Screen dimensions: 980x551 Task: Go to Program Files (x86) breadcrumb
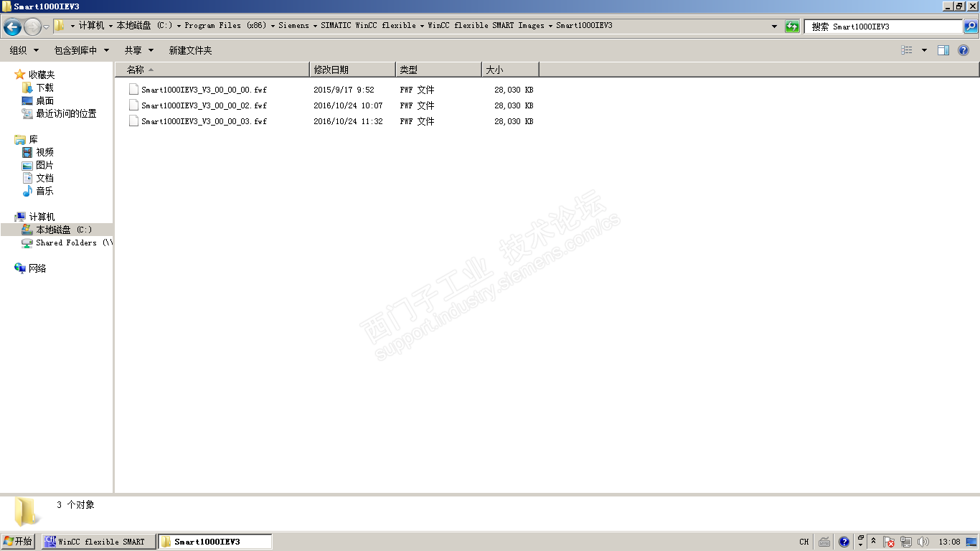point(225,26)
